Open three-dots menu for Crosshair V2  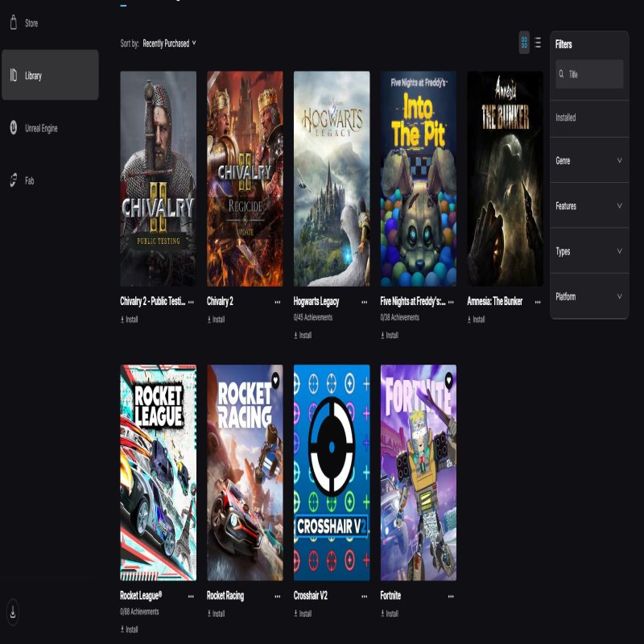(364, 597)
